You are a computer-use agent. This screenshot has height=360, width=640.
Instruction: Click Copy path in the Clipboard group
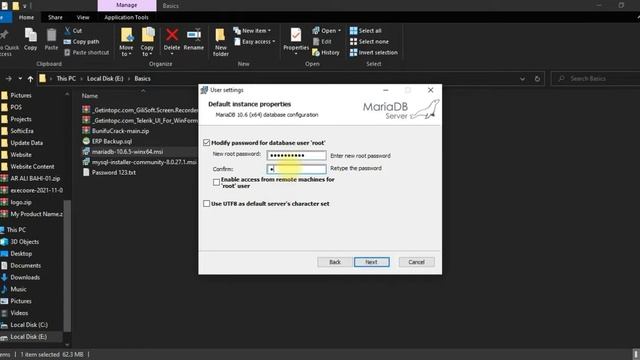pos(82,42)
